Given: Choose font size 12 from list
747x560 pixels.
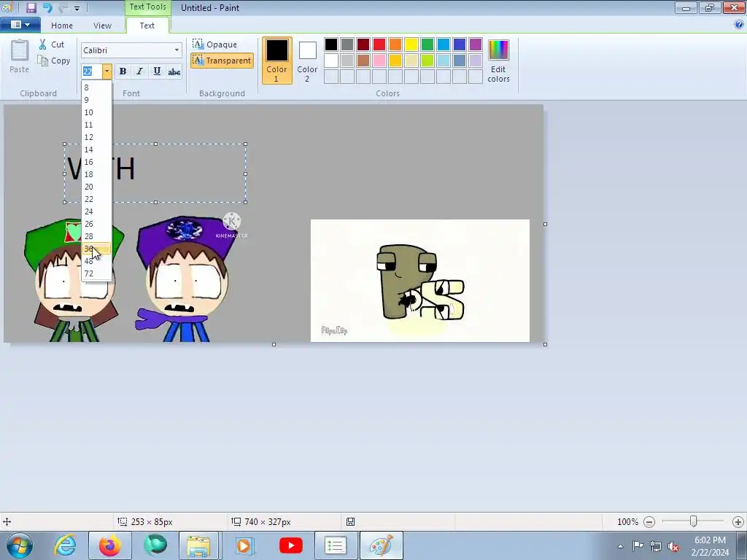Looking at the screenshot, I should 97,137.
